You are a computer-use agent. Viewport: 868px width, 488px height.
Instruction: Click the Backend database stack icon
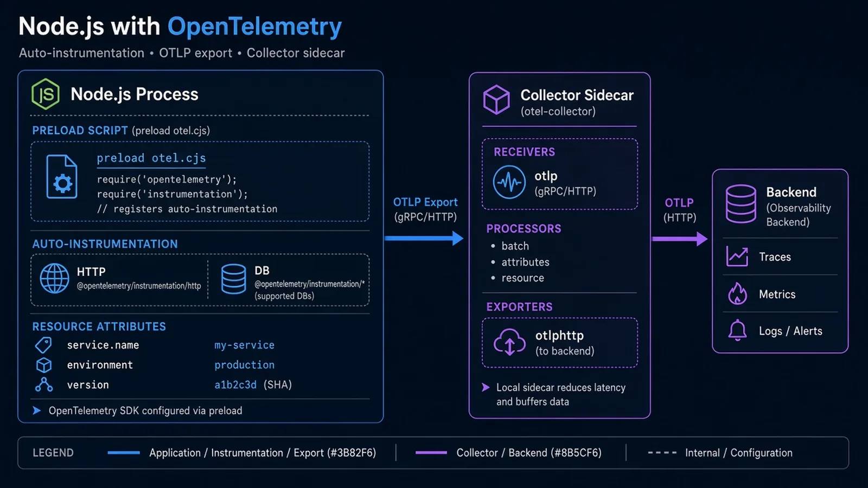tap(741, 204)
